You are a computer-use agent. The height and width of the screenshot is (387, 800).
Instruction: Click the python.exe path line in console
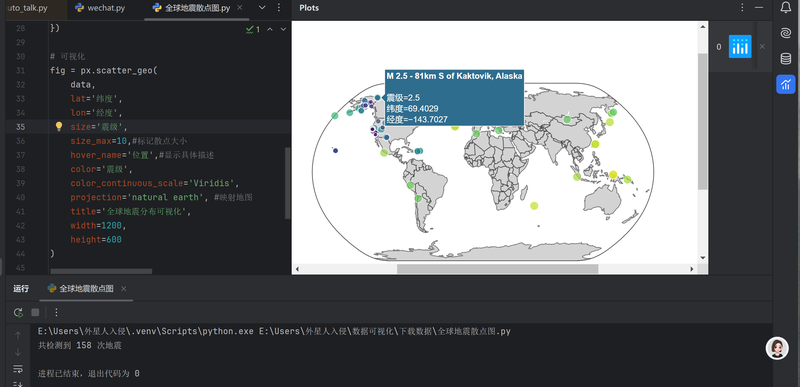coord(274,331)
